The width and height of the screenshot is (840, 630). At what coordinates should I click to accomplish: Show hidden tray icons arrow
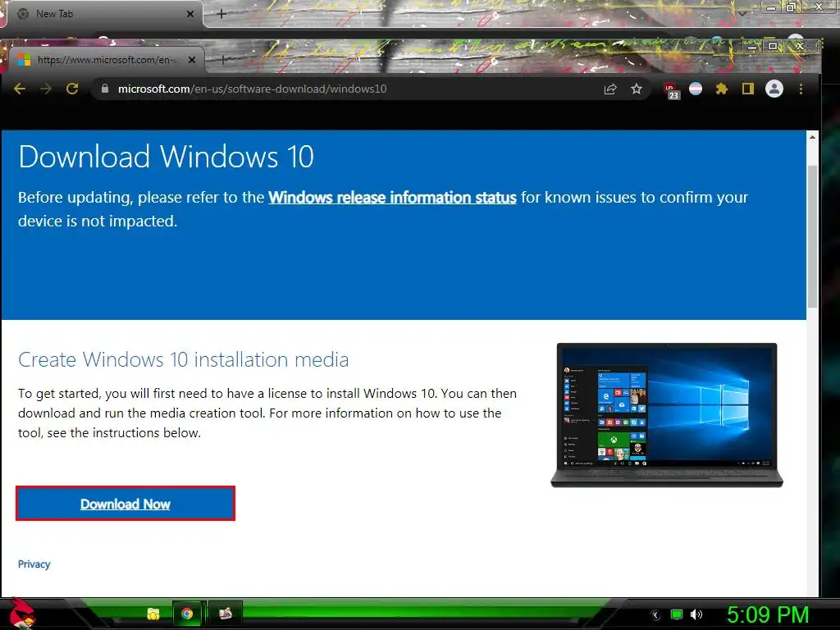tap(655, 615)
